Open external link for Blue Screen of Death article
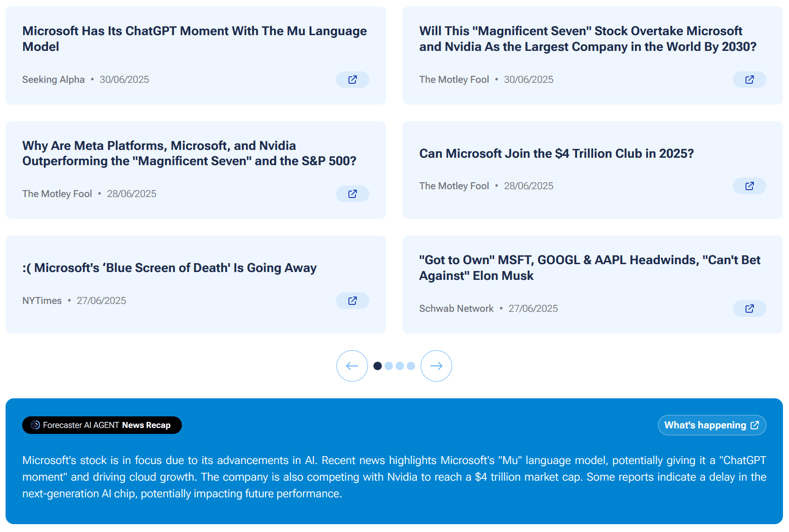Image resolution: width=789 pixels, height=532 pixels. tap(352, 301)
